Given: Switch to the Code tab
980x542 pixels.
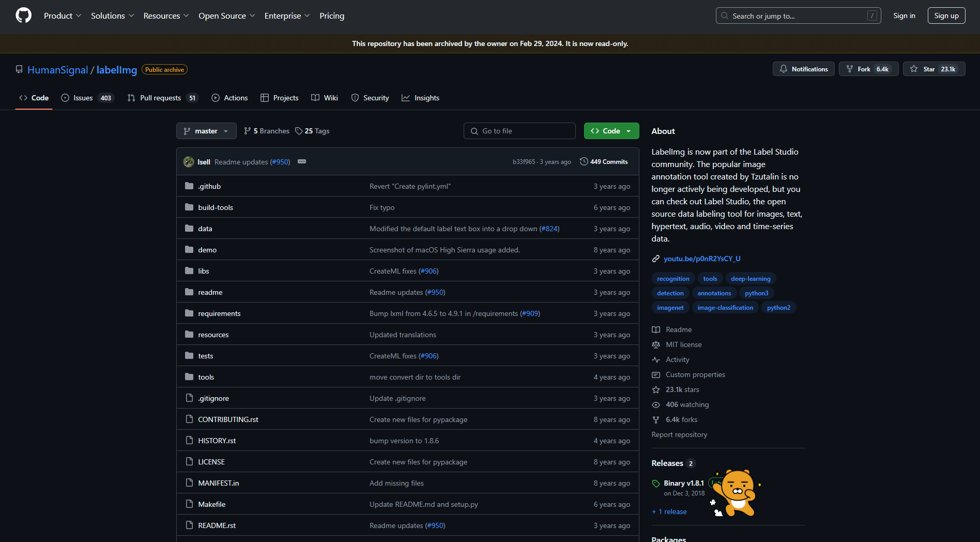Looking at the screenshot, I should tap(34, 98).
